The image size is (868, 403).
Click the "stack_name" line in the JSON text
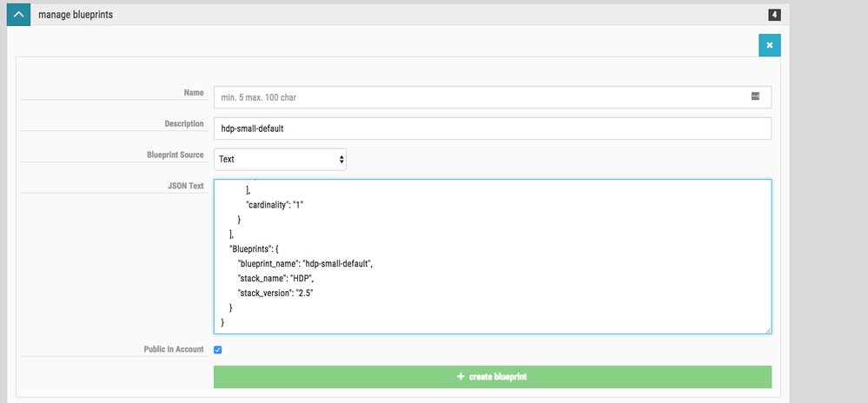coord(275,278)
